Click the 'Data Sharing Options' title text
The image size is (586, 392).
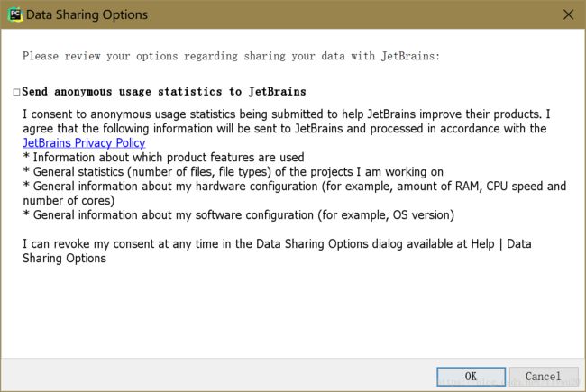tap(87, 14)
